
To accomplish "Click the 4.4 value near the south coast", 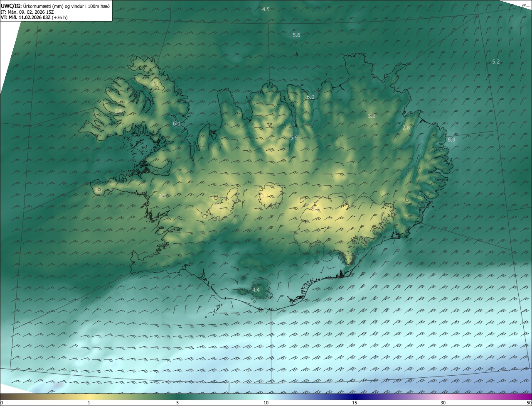I will pos(256,290).
